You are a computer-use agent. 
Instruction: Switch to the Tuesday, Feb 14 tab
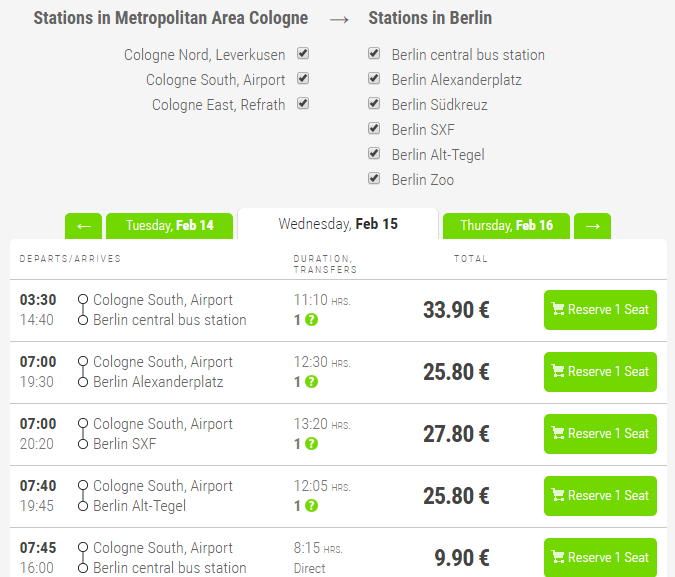click(x=169, y=226)
